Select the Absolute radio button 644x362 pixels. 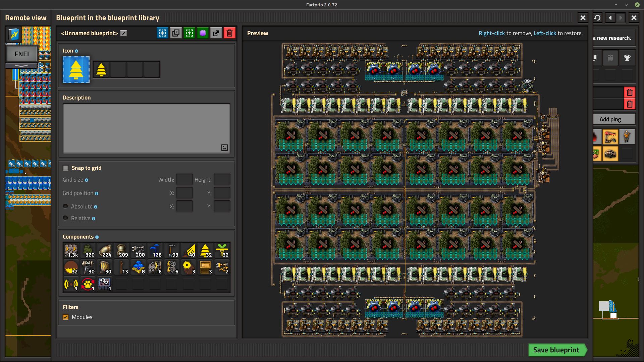point(65,206)
